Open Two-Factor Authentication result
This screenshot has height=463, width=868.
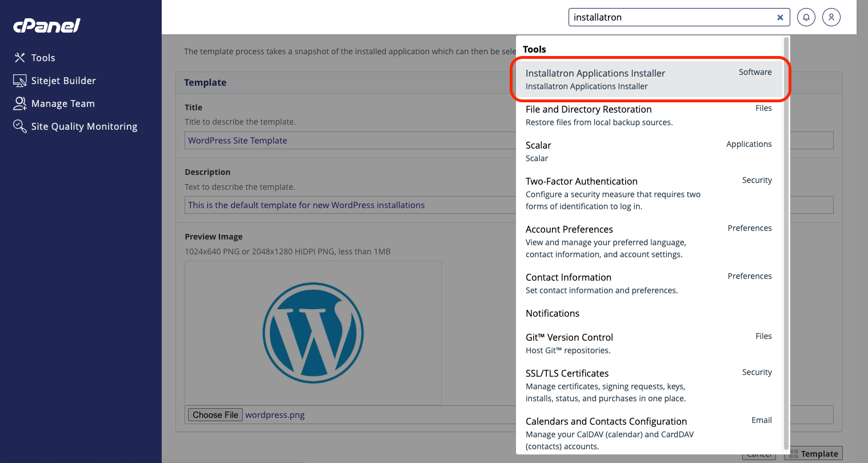click(649, 193)
